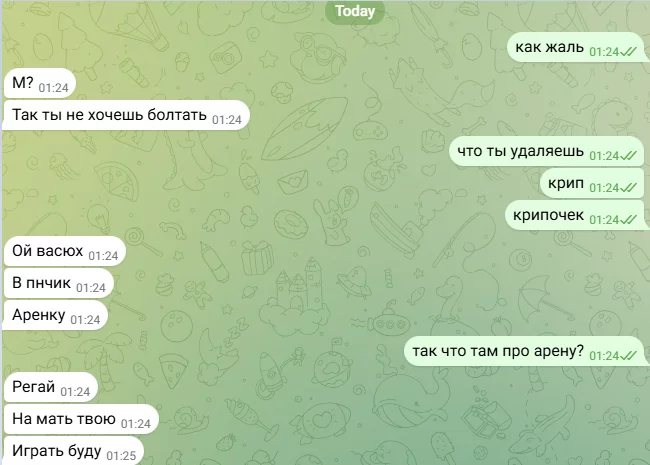Select the 'что ты удаляешь' message
650x465 pixels.
tap(548, 151)
